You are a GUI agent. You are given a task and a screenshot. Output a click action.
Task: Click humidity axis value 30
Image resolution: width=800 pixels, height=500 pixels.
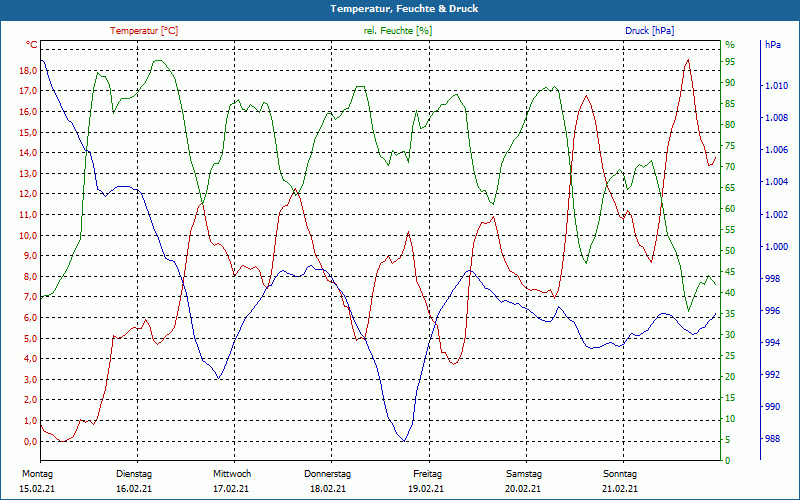click(x=730, y=335)
